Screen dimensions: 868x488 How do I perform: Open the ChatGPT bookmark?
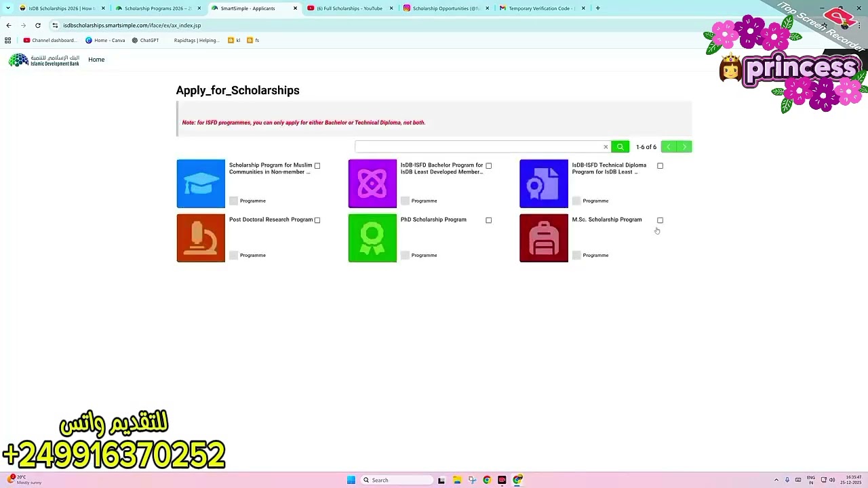pos(145,41)
